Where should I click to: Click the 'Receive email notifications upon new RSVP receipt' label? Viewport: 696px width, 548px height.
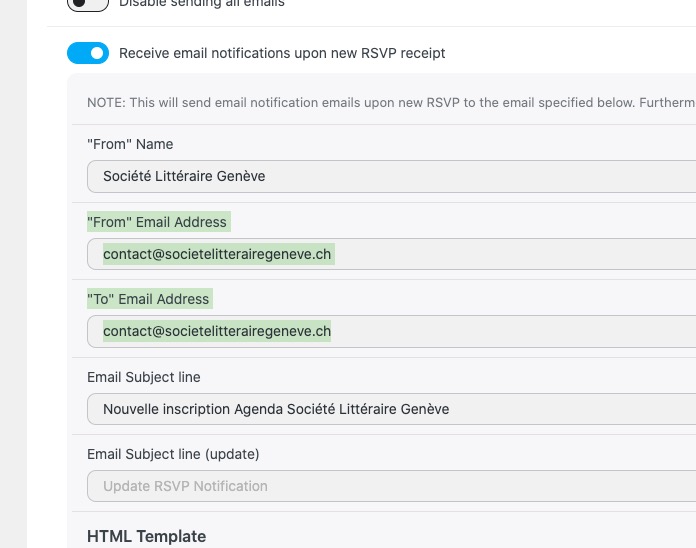pyautogui.click(x=282, y=53)
